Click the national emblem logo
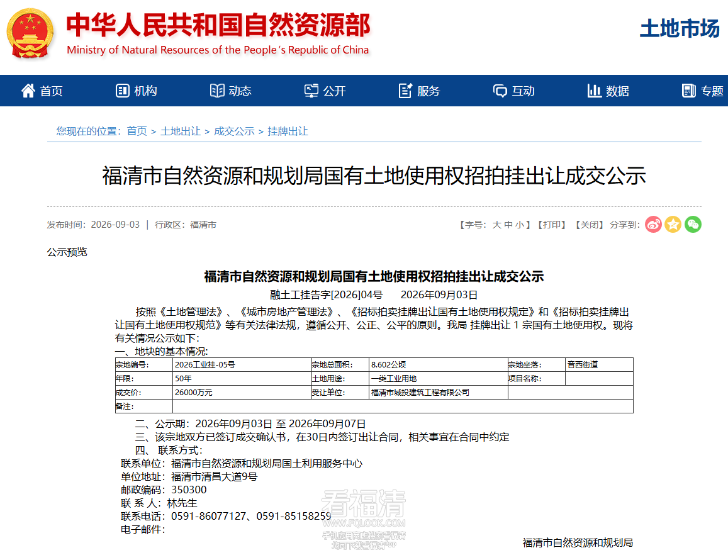Screen dimensions: 728x560 point(30,34)
